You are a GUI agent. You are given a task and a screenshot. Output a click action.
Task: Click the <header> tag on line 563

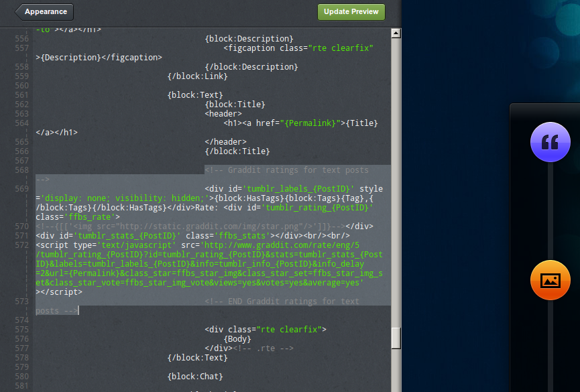223,114
